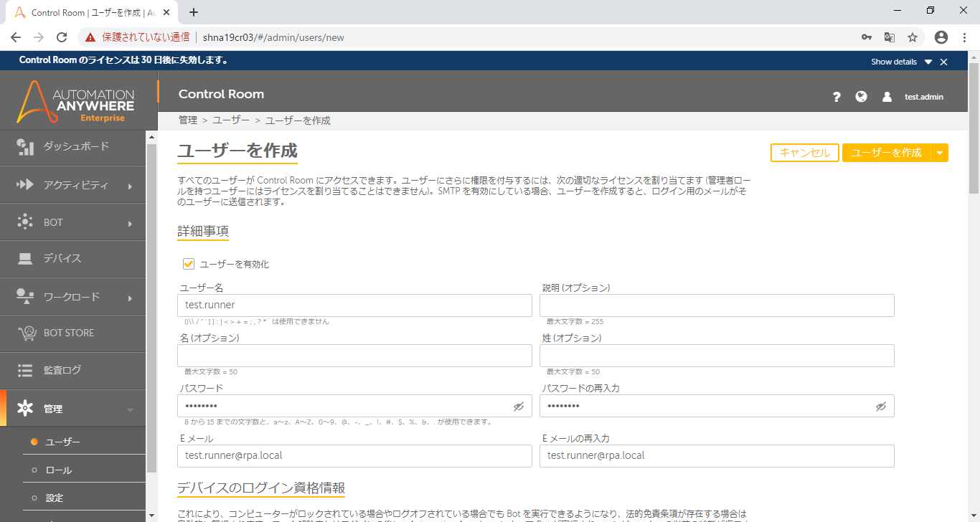Click the Activity (アクティビティ) arrows icon
Screen dimensions: 980x522
click(x=25, y=185)
